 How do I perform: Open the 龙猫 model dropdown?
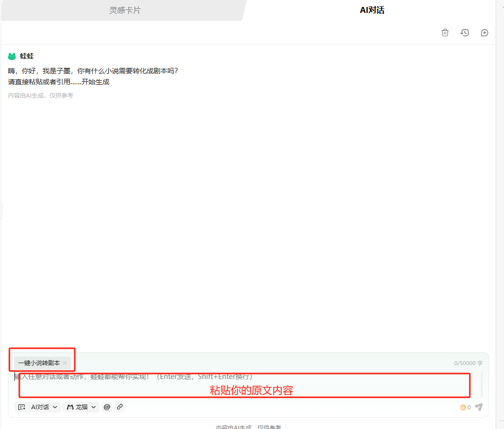(81, 407)
